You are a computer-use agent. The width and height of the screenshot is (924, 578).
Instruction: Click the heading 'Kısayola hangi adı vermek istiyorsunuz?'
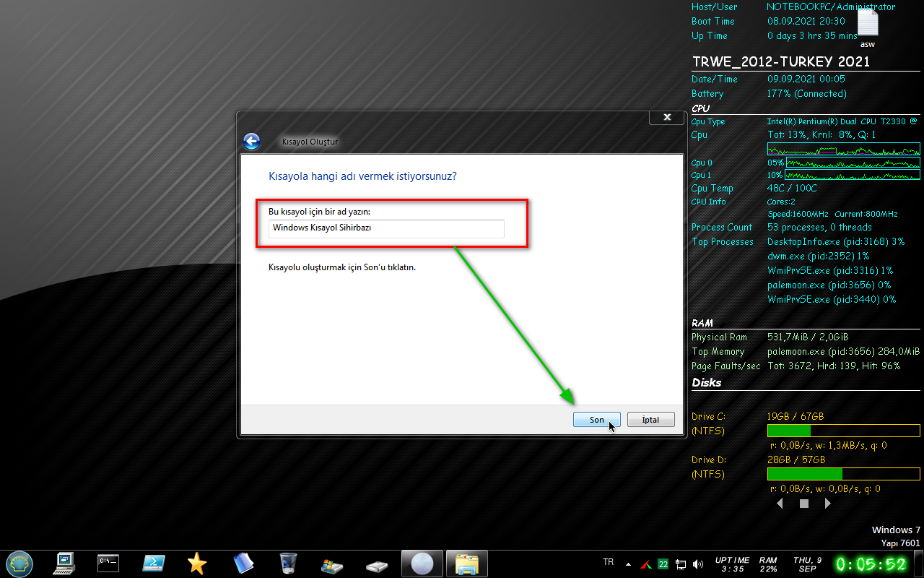362,176
